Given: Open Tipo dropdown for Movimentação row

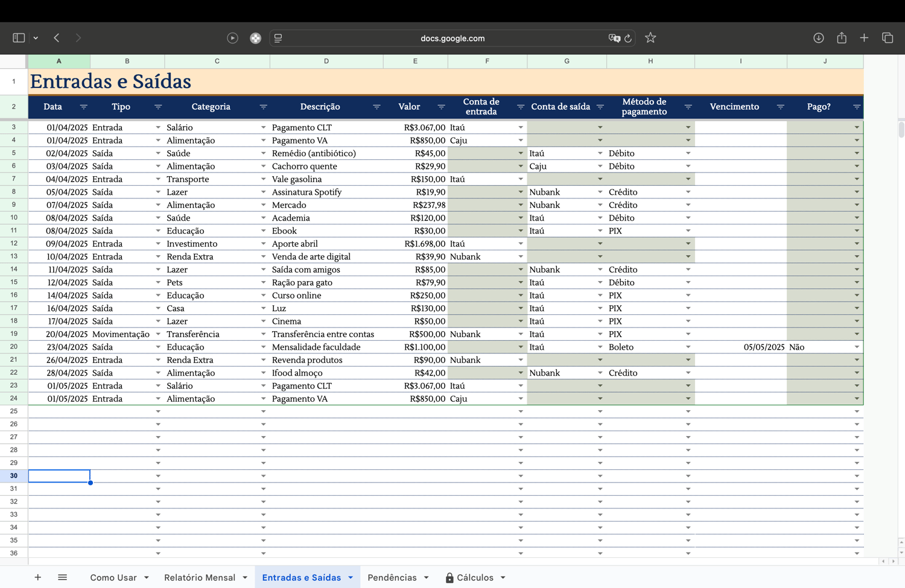Looking at the screenshot, I should [x=158, y=334].
